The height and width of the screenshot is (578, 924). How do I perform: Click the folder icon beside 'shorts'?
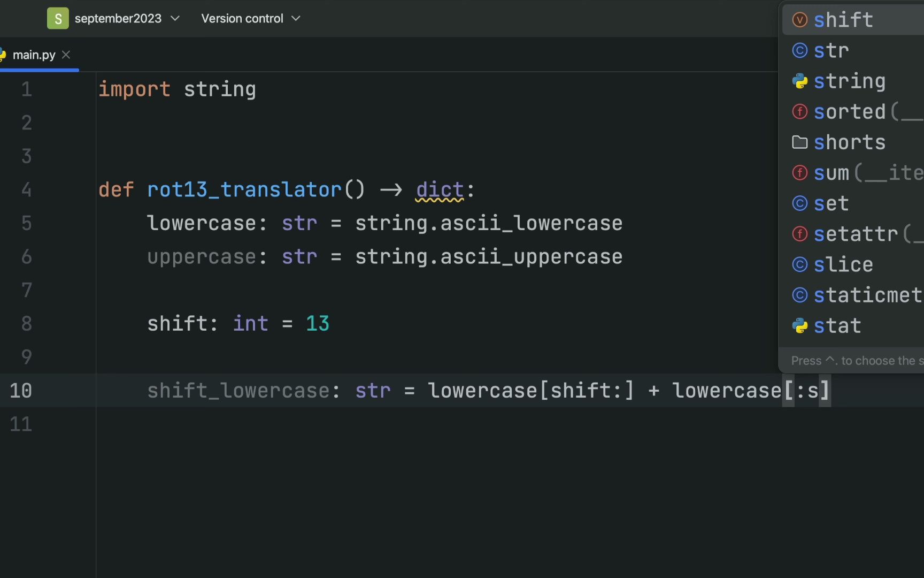click(x=799, y=142)
